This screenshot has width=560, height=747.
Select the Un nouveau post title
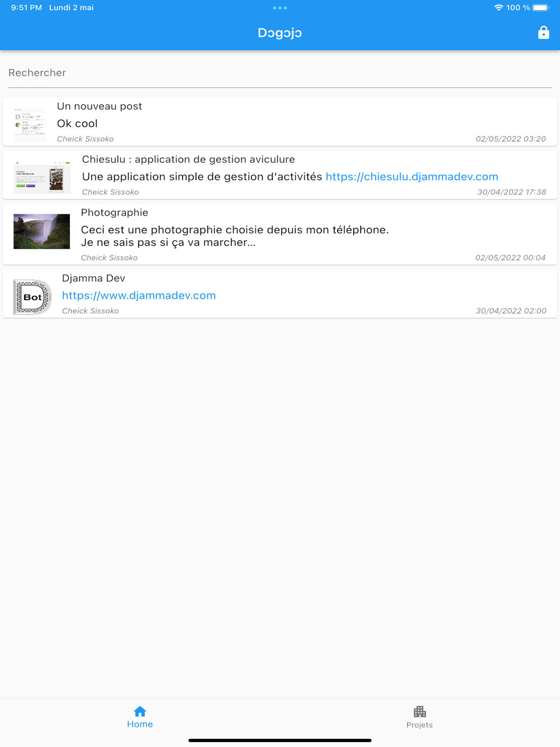pos(100,106)
